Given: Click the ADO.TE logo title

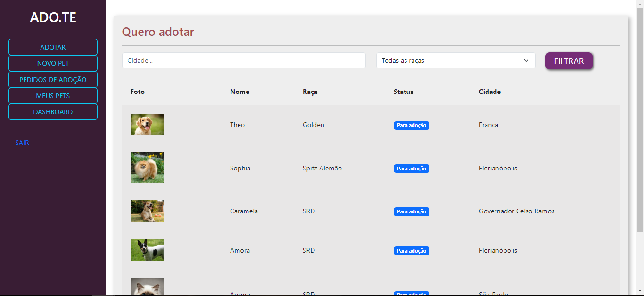Looking at the screenshot, I should coord(53,17).
